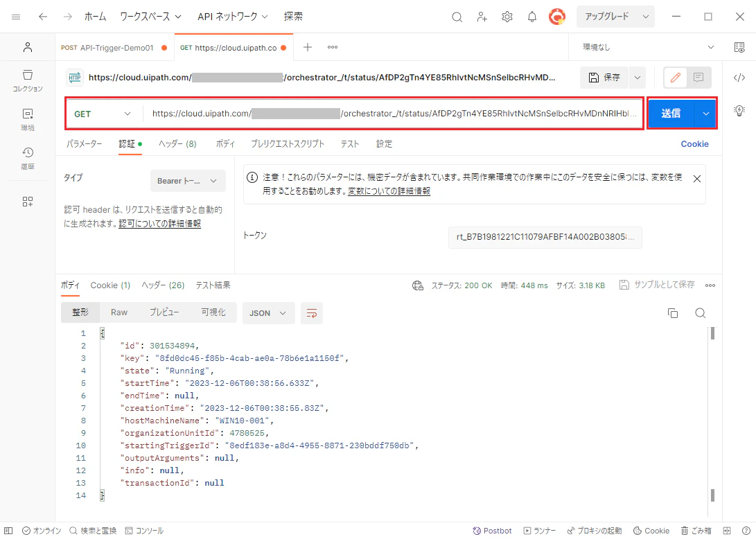The width and height of the screenshot is (756, 539).
Task: Open the environment quick look icon
Action: point(739,47)
